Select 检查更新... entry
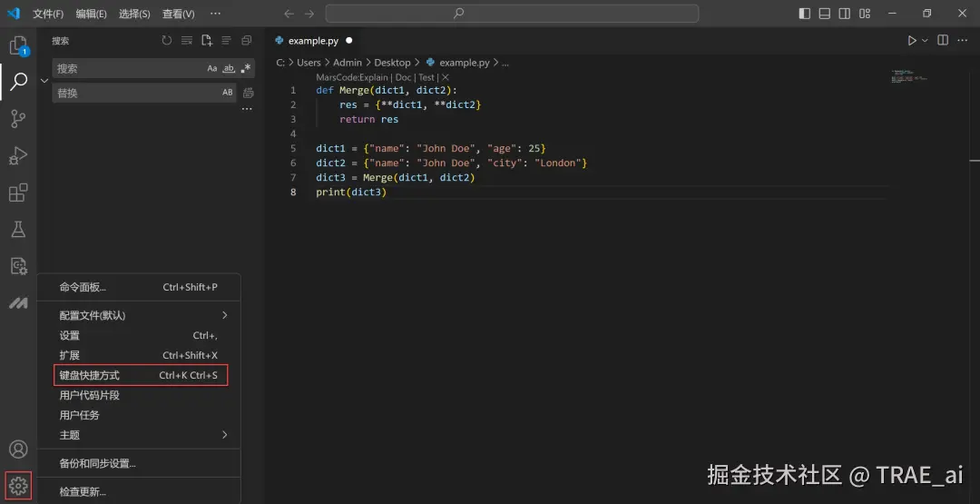The height and width of the screenshot is (504, 980). pyautogui.click(x=139, y=492)
